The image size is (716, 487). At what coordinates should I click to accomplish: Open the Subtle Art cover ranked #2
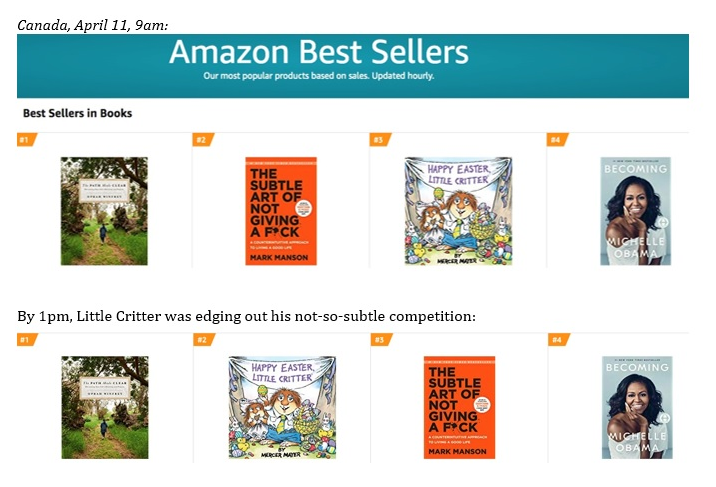pos(281,211)
